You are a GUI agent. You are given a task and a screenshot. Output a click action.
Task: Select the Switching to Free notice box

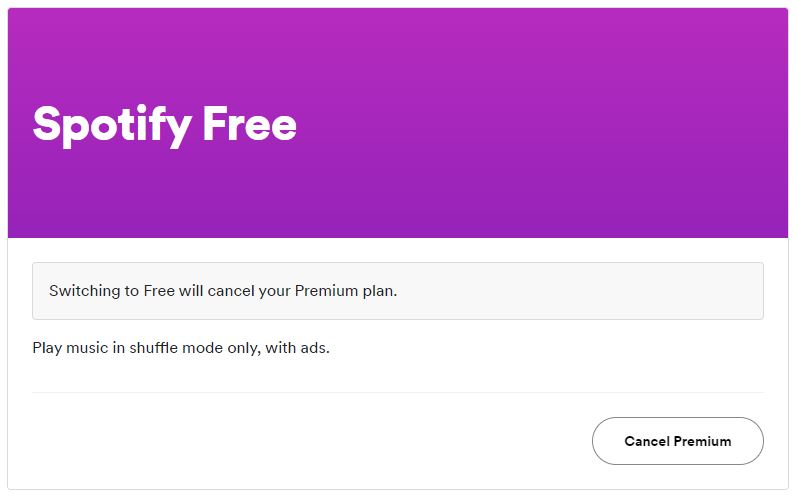coord(398,291)
